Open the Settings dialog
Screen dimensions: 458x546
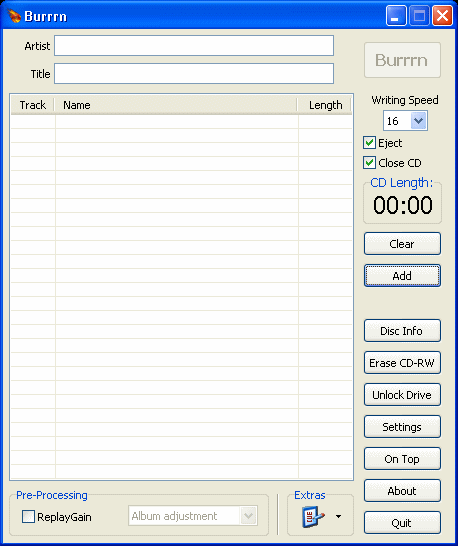tap(402, 427)
